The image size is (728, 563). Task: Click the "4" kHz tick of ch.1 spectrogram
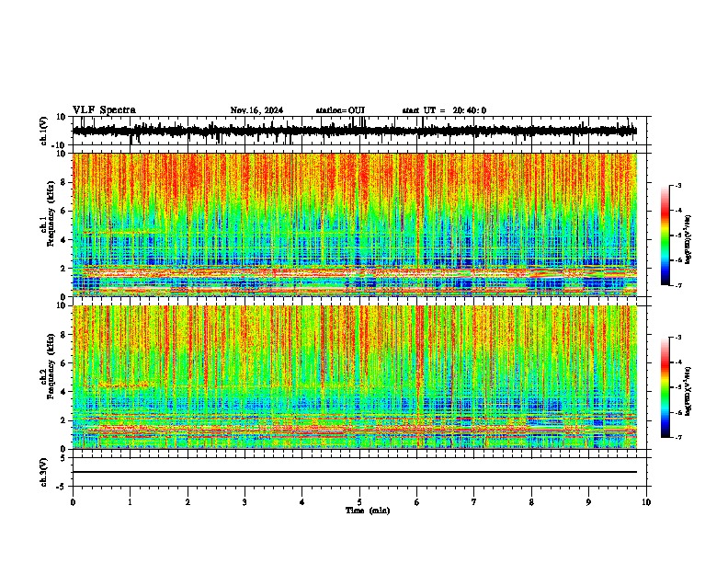coord(64,240)
